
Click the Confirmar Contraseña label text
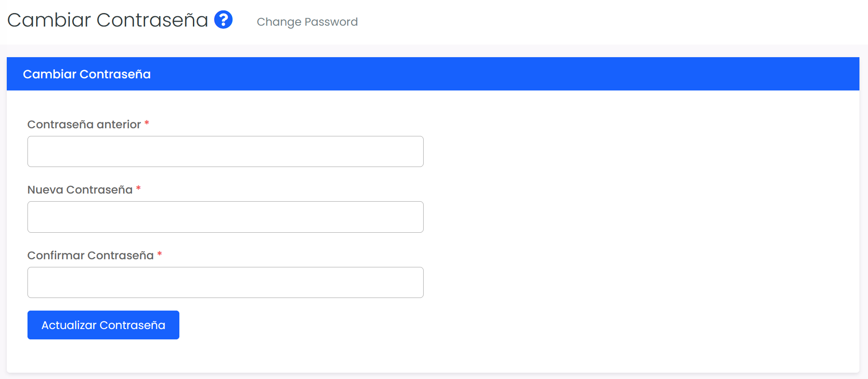[90, 256]
